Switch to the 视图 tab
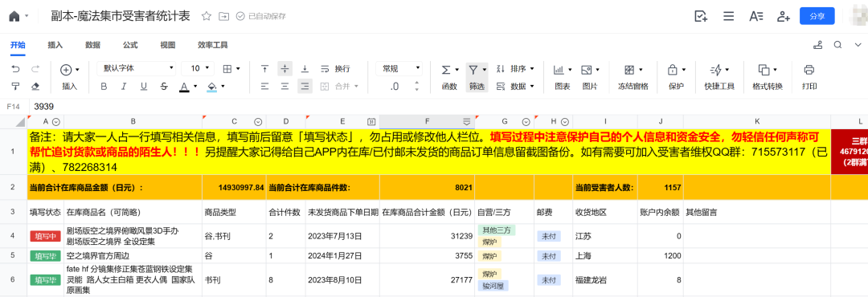868x297 pixels. [x=168, y=45]
